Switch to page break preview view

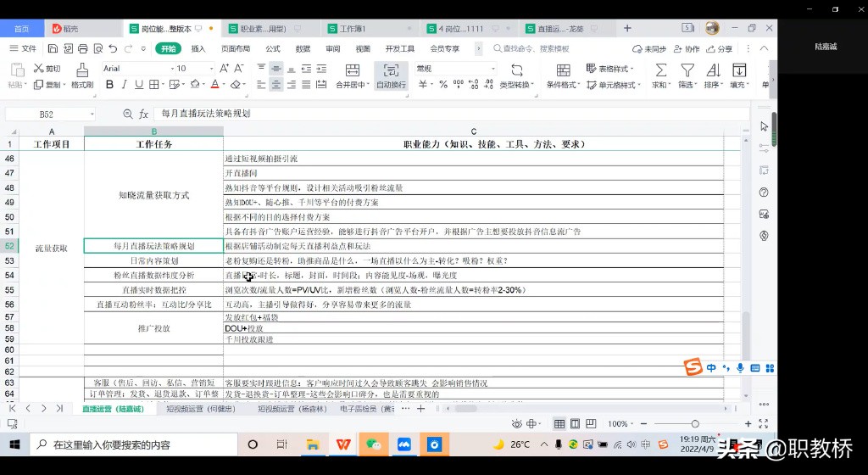click(591, 423)
